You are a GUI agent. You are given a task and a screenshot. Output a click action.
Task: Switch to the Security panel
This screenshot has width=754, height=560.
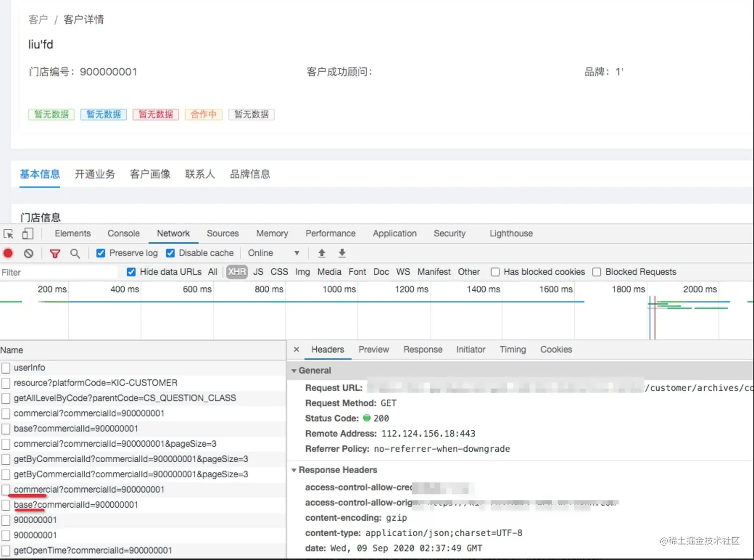(450, 233)
